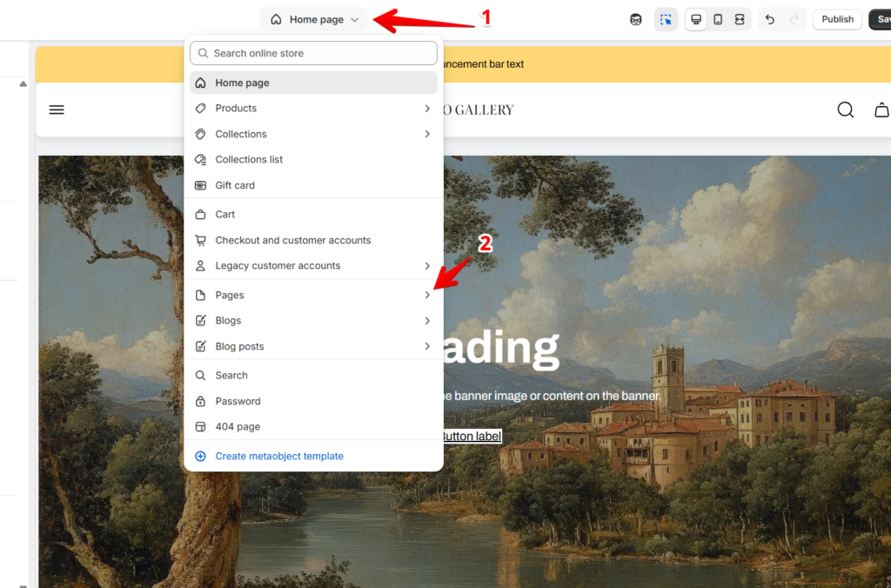Click the lock icon beside Password

pos(201,401)
